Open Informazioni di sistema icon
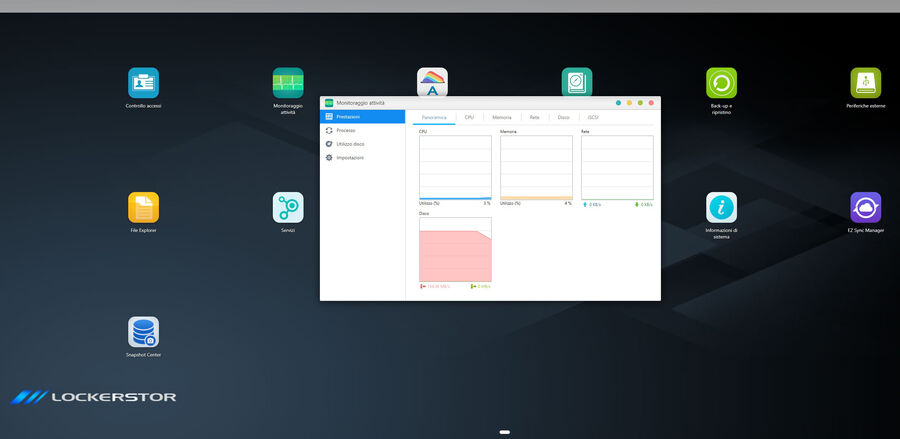Image resolution: width=900 pixels, height=439 pixels. (x=721, y=208)
